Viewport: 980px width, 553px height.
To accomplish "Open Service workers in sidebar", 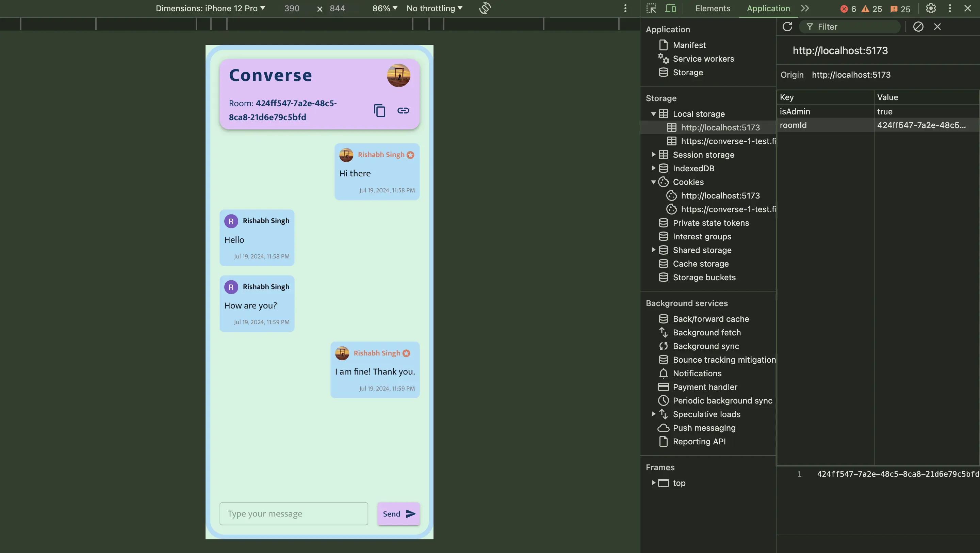I will click(x=703, y=59).
